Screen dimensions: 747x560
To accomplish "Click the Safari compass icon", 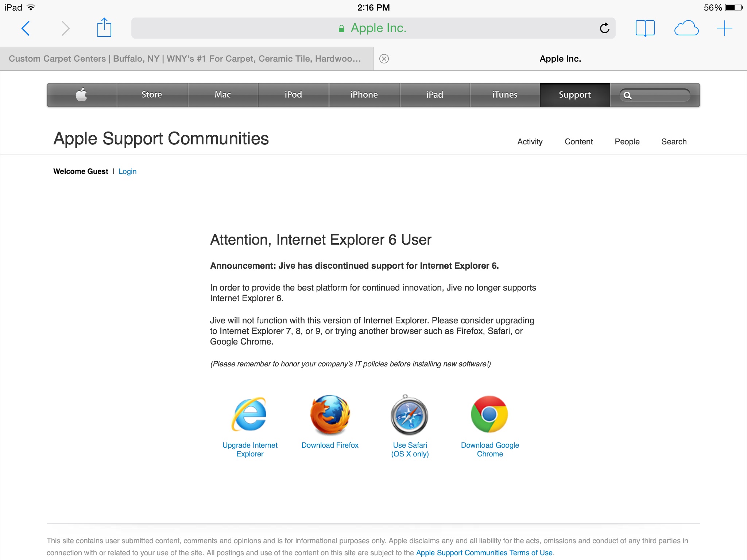I will pos(409,415).
